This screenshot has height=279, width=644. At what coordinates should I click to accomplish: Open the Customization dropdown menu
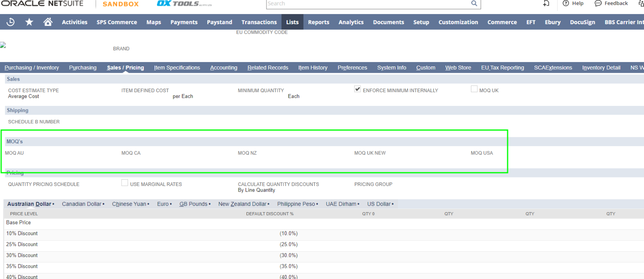[x=458, y=22]
